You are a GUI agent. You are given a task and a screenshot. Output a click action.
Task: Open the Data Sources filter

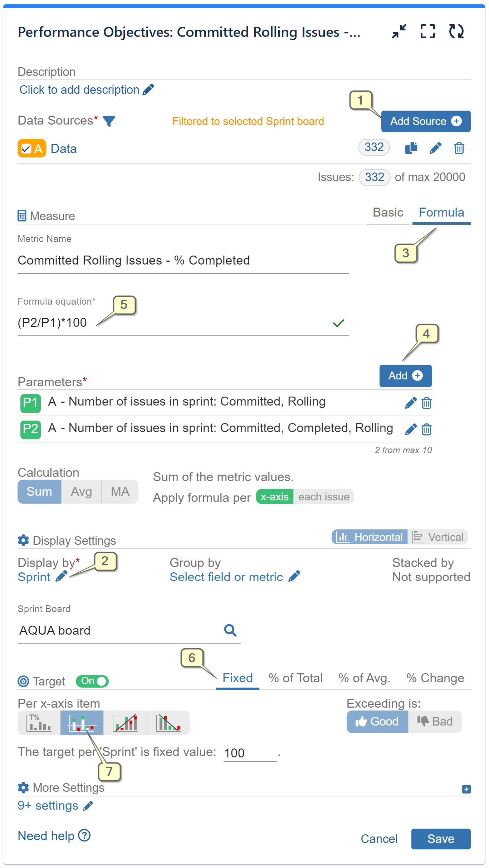pyautogui.click(x=109, y=122)
